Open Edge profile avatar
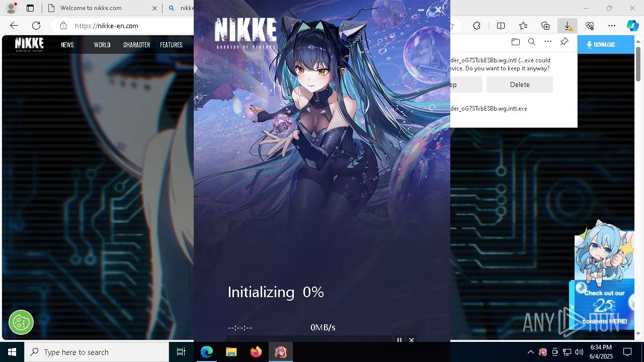The height and width of the screenshot is (362, 644). coord(11,8)
